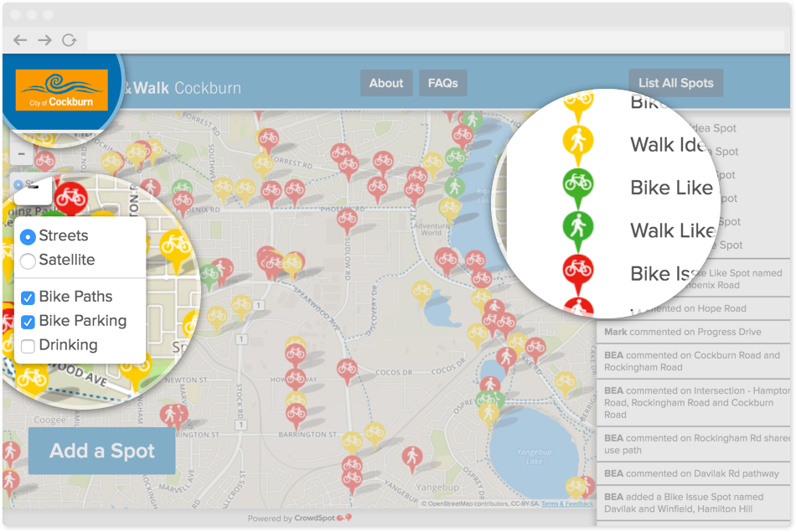This screenshot has height=532, width=796.
Task: Click the red Bike Issue bicycle icon
Action: 577,270
